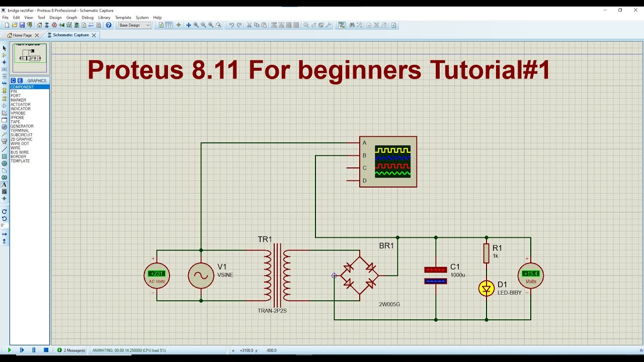The width and height of the screenshot is (644, 362).
Task: Click the Redraw Display icon
Action: [x=161, y=25]
